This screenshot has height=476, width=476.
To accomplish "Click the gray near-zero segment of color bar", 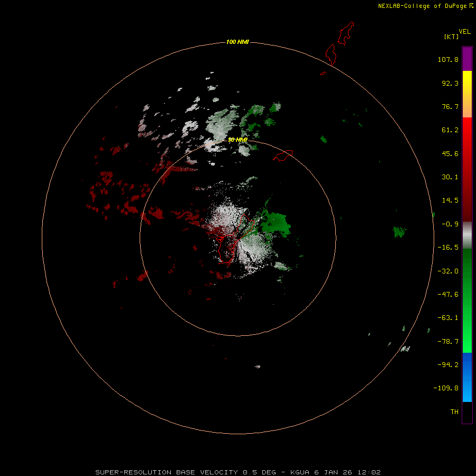I will tap(467, 235).
